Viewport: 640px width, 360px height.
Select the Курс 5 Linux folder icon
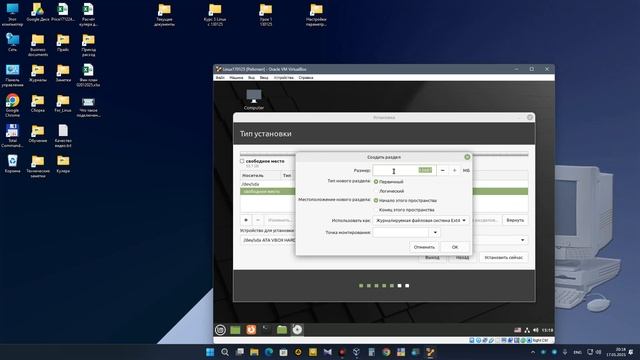coord(215,15)
